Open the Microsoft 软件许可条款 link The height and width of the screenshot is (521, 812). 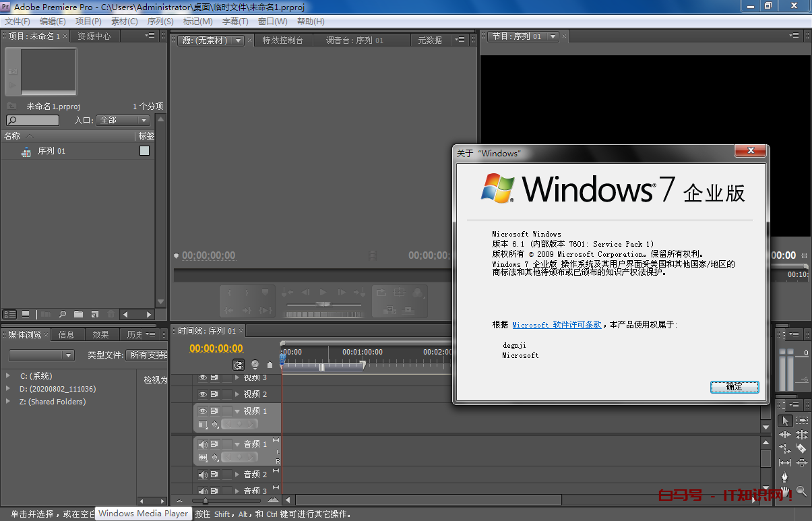pyautogui.click(x=557, y=325)
